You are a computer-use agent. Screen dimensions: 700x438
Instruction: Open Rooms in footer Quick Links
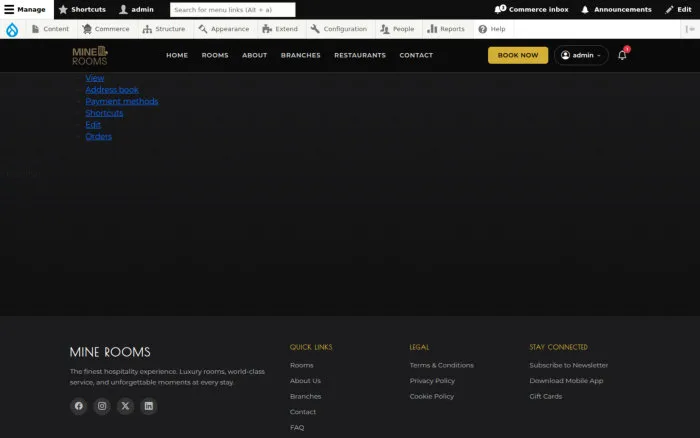[301, 365]
